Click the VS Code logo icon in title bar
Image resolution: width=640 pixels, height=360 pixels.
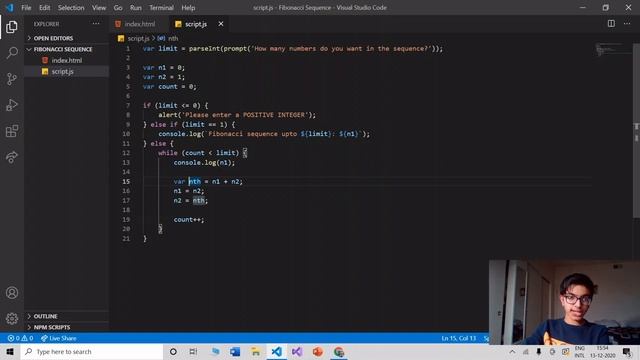[x=9, y=8]
